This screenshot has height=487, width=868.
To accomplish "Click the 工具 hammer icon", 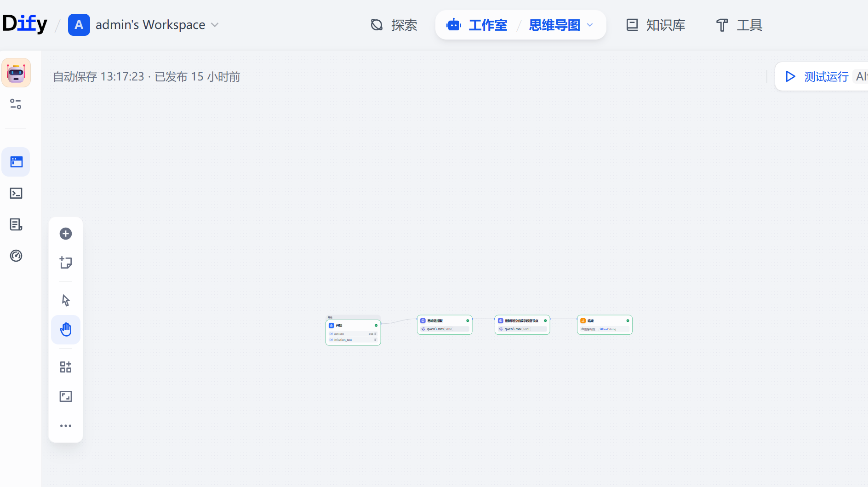I will point(722,25).
